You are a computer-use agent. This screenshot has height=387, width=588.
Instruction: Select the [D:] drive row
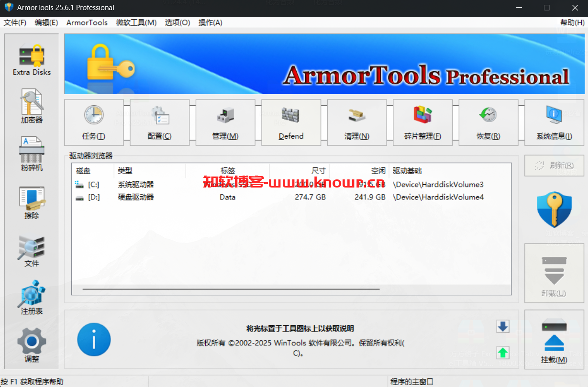click(x=291, y=197)
